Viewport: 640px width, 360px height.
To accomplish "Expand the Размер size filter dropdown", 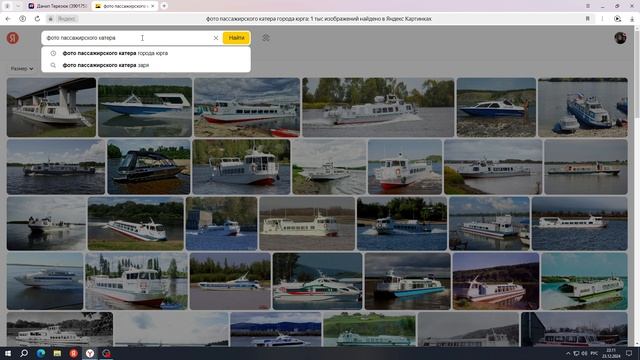I will point(22,69).
